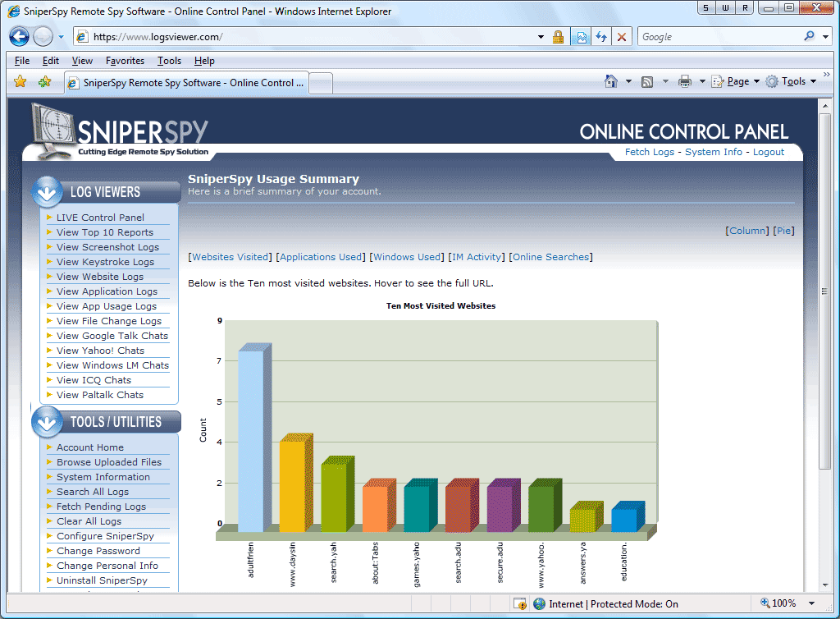The height and width of the screenshot is (619, 840).
Task: Switch chart to Pie view
Action: (x=783, y=231)
